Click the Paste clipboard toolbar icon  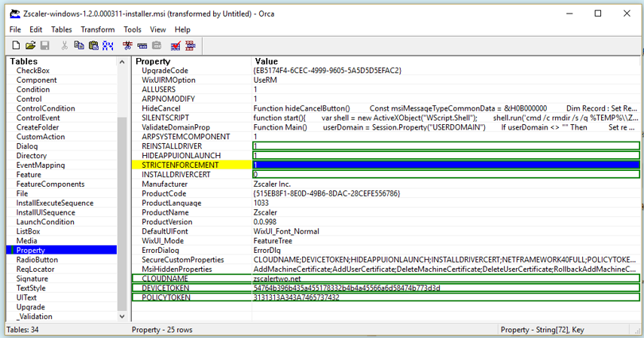(93, 46)
